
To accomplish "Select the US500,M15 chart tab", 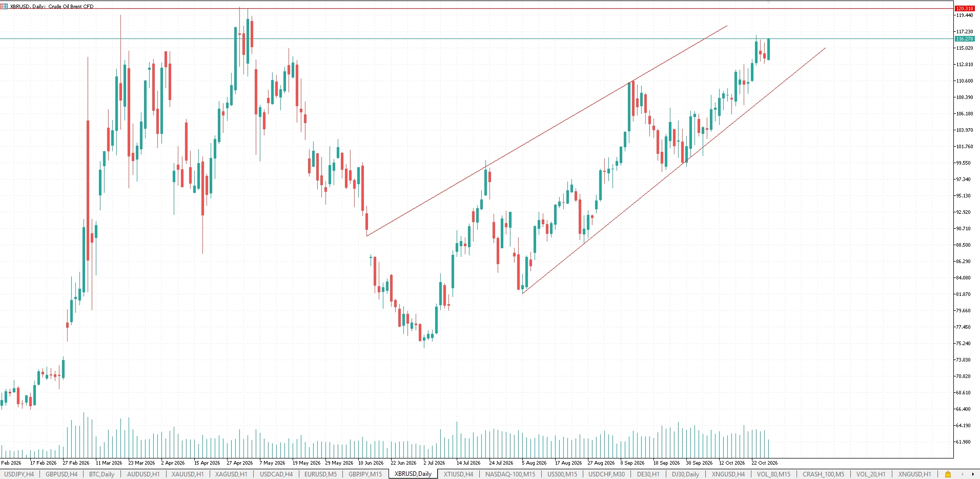I will [562, 474].
